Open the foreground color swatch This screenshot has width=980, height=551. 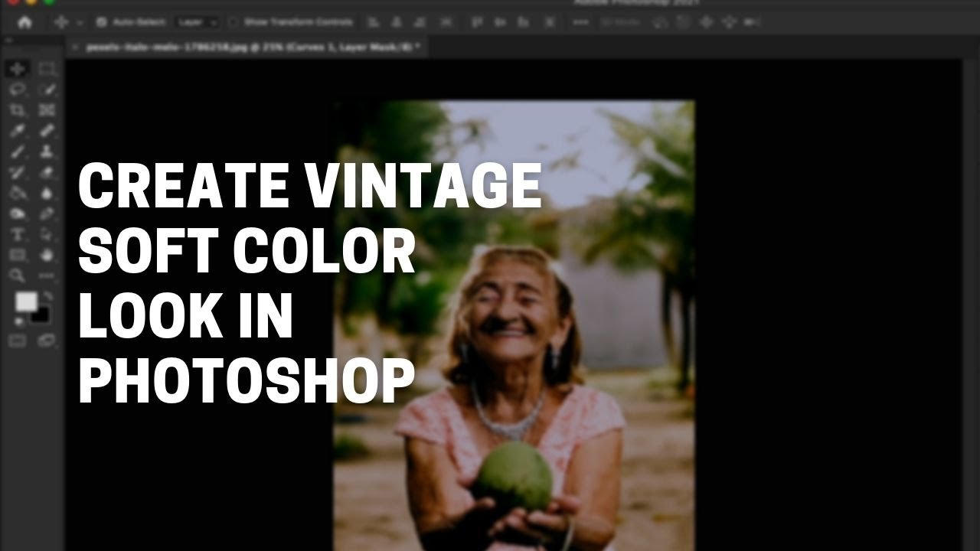tap(26, 302)
